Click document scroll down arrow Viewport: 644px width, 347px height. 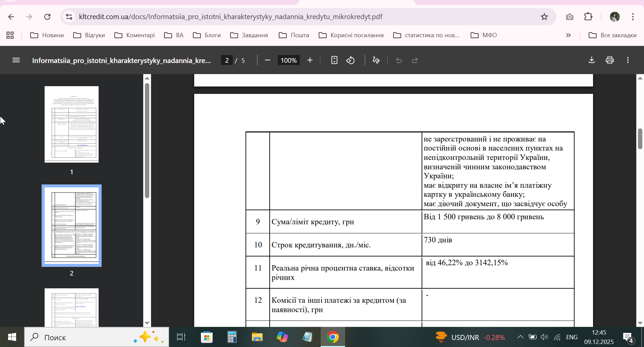[x=640, y=323]
